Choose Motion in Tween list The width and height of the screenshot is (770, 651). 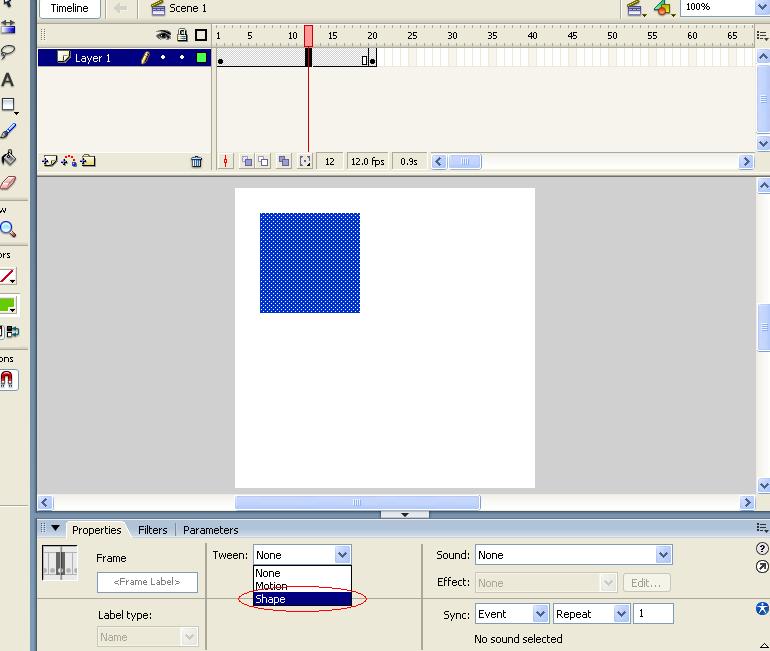(302, 586)
